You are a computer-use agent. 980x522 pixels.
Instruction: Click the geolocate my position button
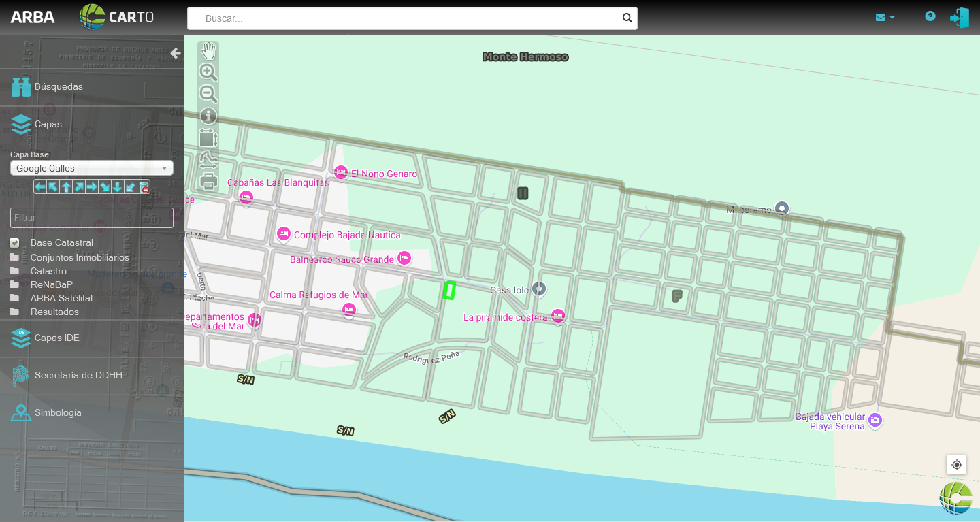[956, 465]
